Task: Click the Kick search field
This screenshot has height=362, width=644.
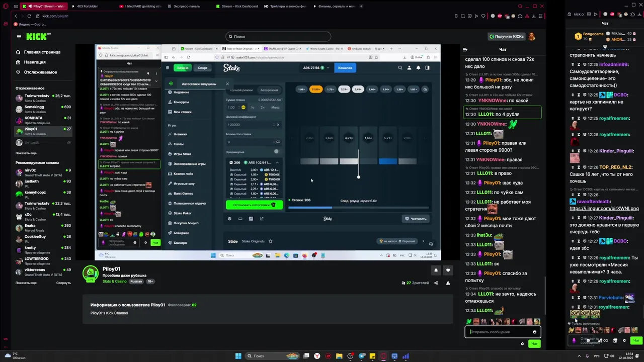Action: coord(278,36)
